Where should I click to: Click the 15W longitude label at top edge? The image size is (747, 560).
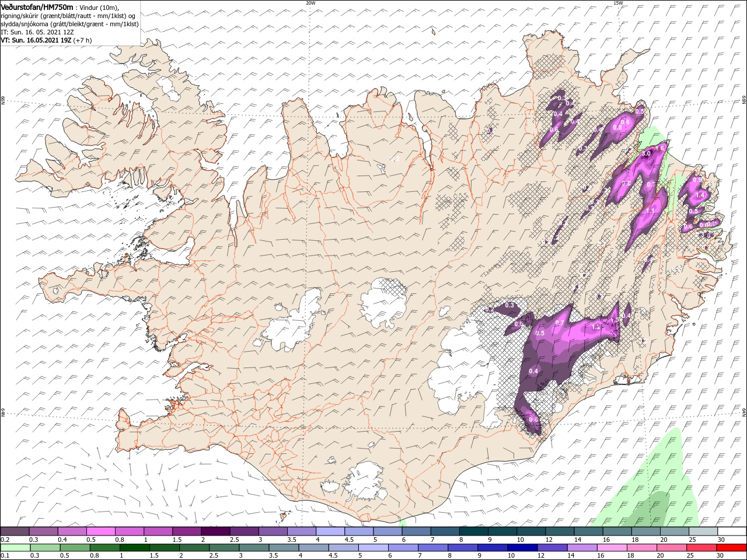point(618,3)
